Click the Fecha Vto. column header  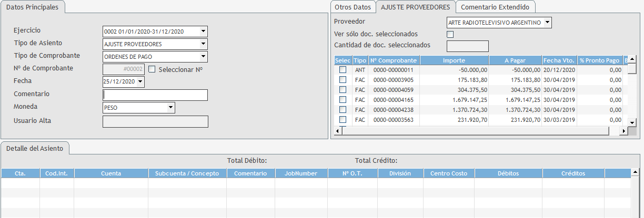point(559,60)
